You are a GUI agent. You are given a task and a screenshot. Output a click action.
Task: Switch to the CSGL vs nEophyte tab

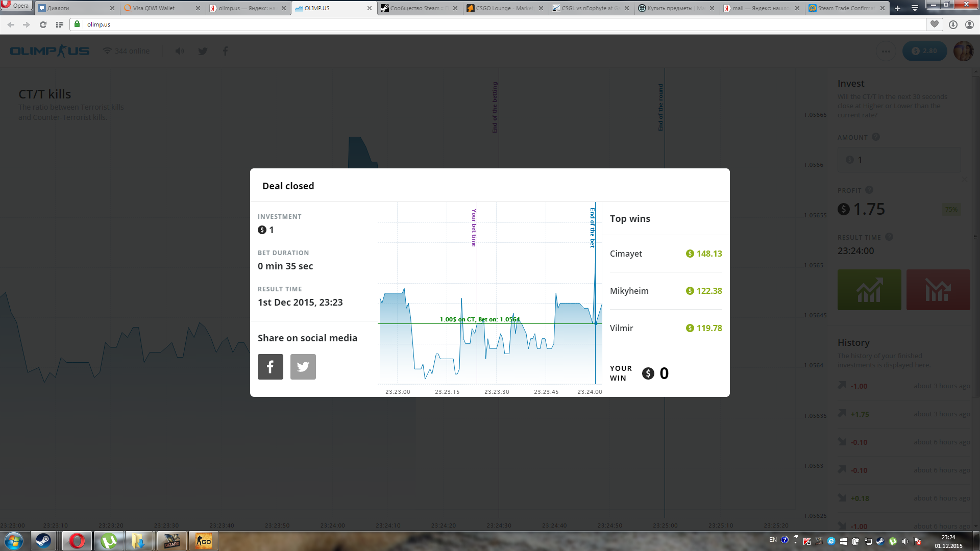(x=591, y=8)
